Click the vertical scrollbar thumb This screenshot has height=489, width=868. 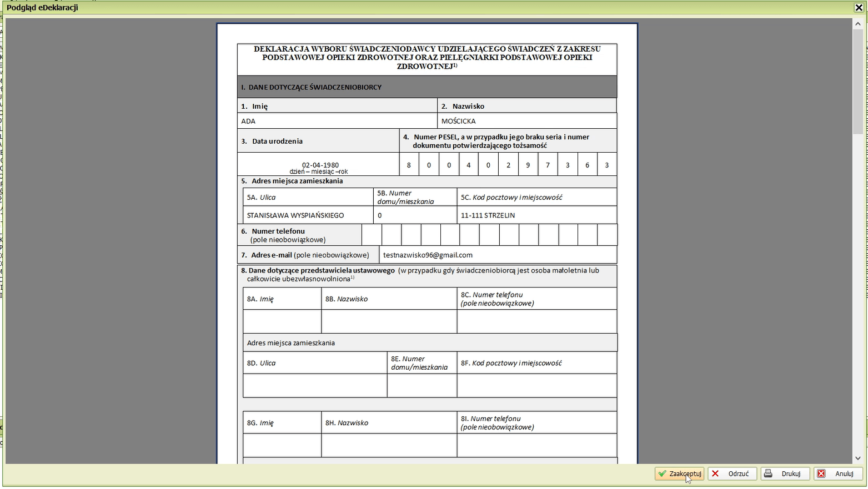point(858,82)
